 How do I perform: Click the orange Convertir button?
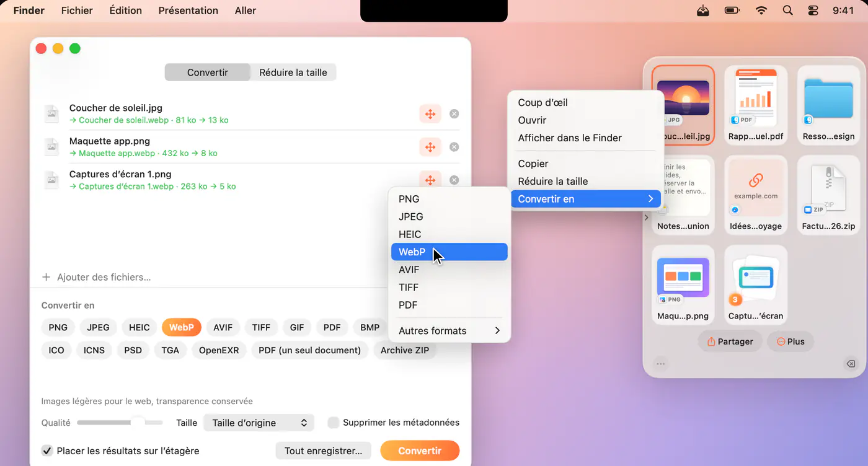click(x=420, y=451)
